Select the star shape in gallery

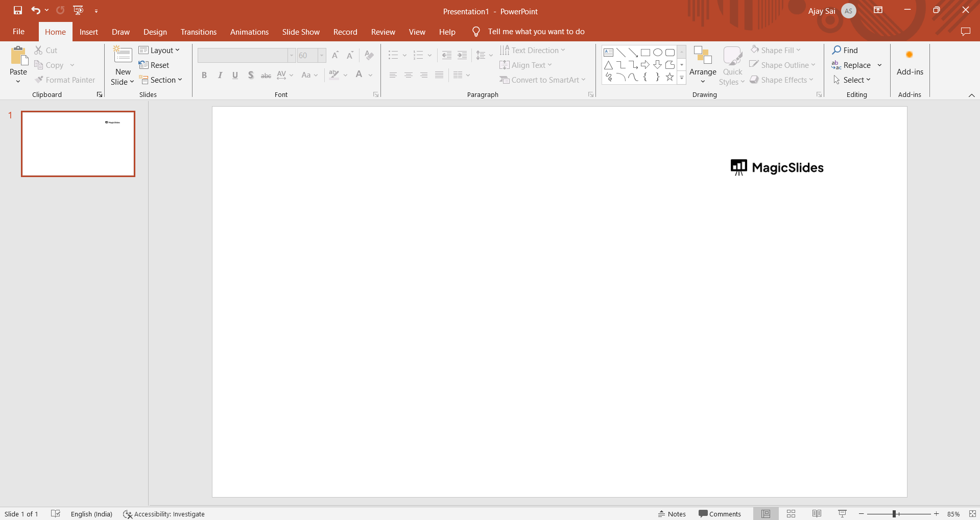coord(670,77)
